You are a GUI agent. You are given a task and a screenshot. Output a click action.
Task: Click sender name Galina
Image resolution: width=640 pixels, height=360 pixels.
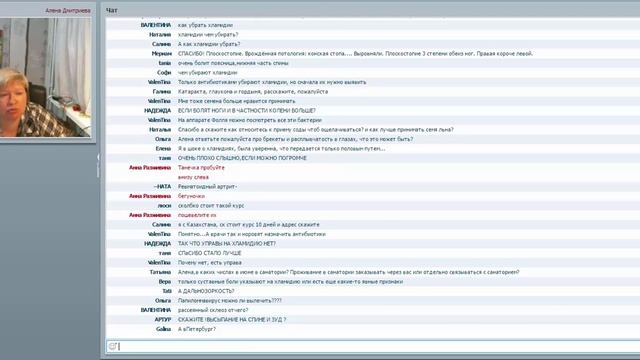click(164, 329)
